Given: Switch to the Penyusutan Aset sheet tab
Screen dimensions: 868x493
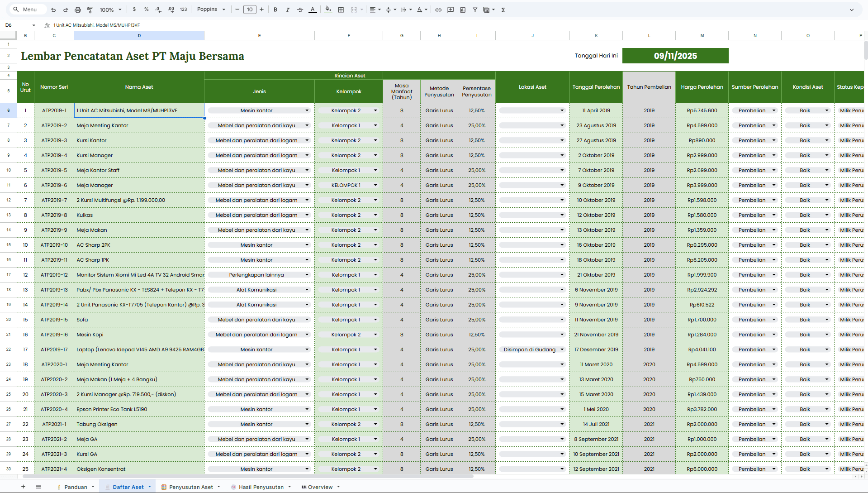Looking at the screenshot, I should tap(190, 487).
